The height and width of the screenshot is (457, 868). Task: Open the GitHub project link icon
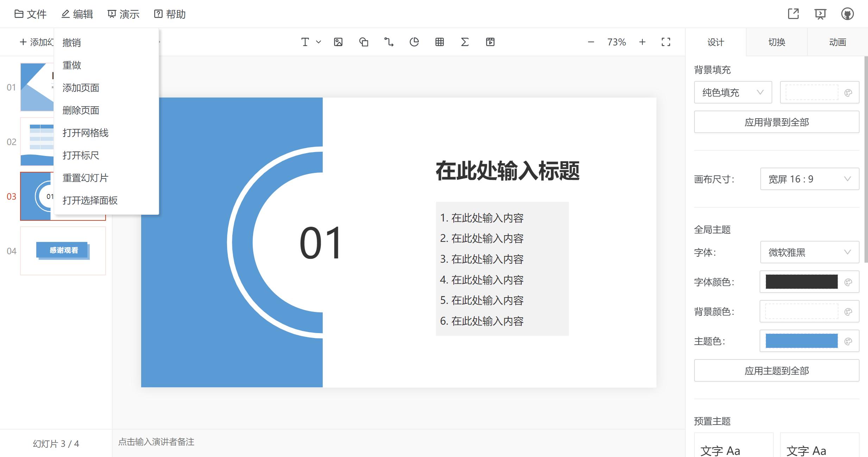point(848,14)
